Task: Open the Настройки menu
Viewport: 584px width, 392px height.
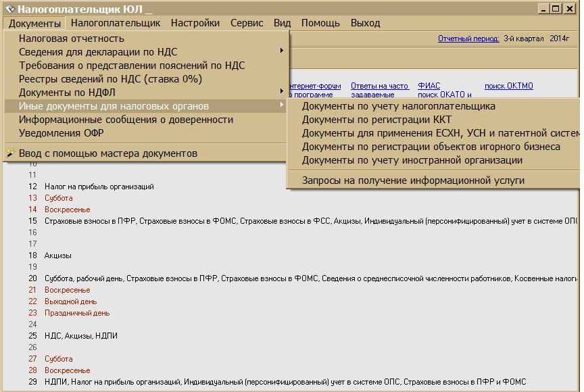Action: click(x=195, y=23)
